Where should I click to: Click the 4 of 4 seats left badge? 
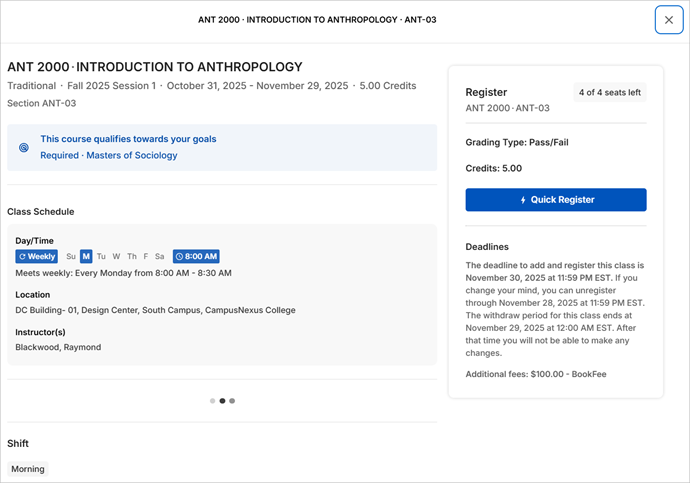pos(609,93)
